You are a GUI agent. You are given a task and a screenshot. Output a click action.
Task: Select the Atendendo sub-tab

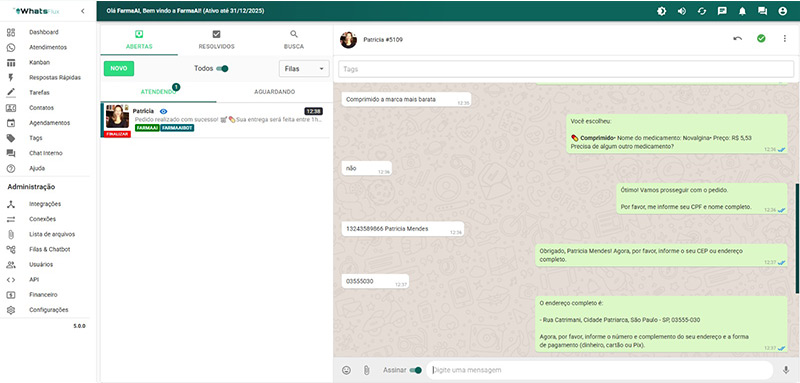(159, 92)
